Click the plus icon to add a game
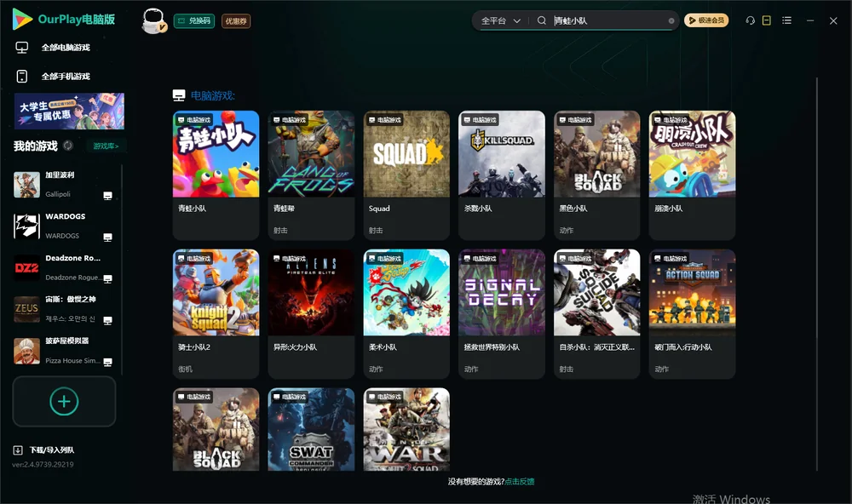This screenshot has height=504, width=852. coord(64,401)
